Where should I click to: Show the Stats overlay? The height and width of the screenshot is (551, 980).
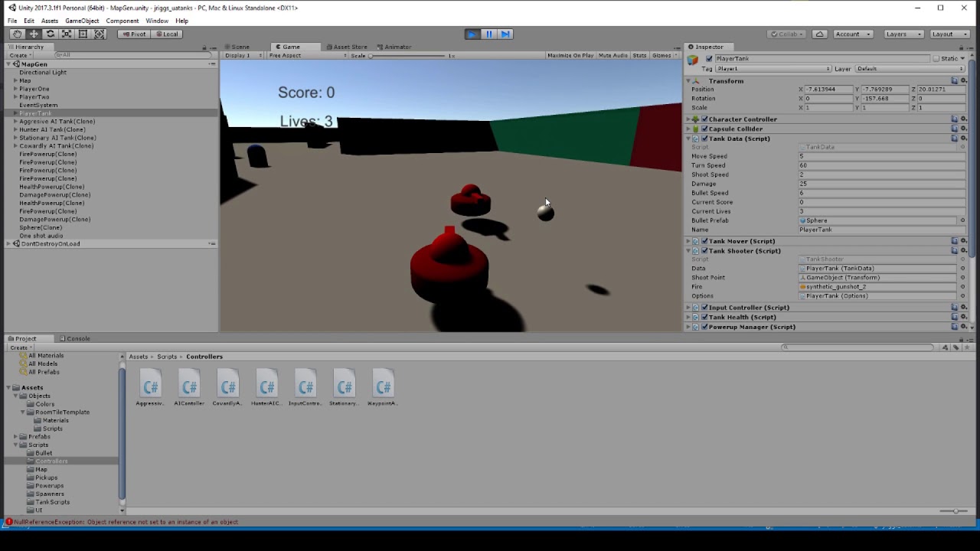[x=639, y=56]
